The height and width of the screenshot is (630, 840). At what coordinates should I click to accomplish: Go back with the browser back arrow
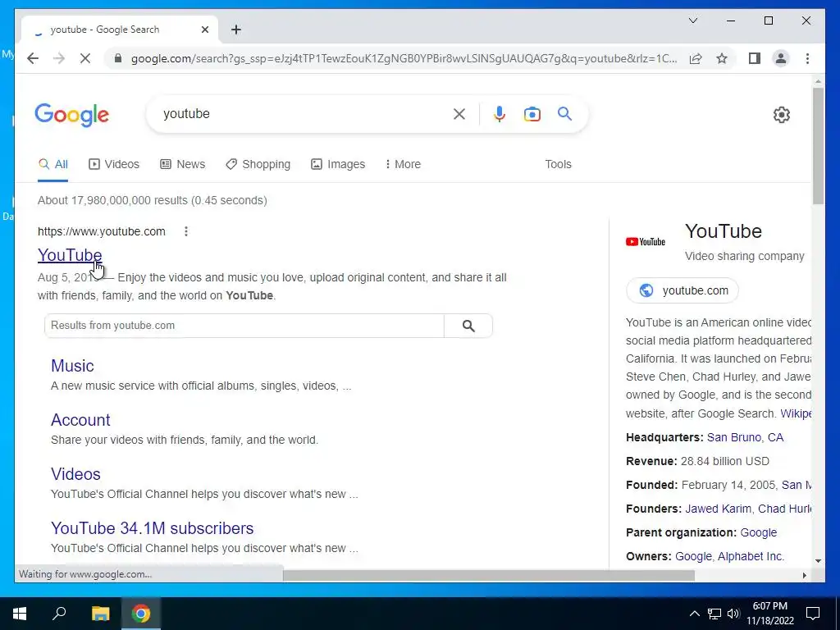point(33,58)
